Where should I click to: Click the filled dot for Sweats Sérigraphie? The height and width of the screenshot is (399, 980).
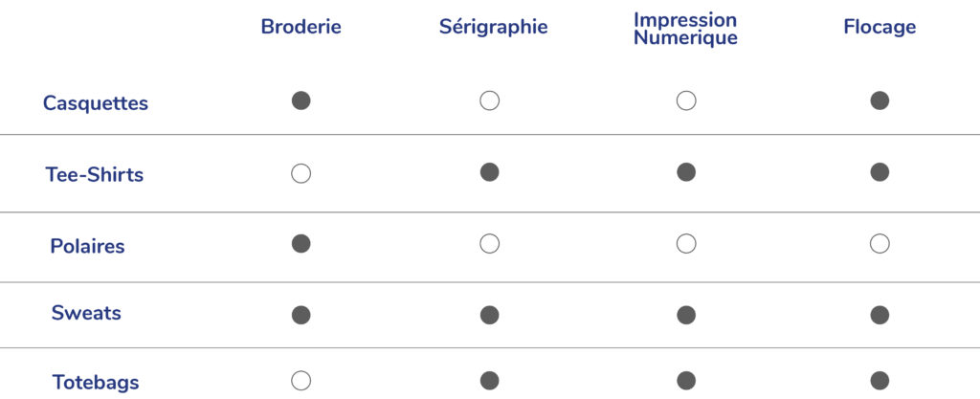pyautogui.click(x=489, y=315)
